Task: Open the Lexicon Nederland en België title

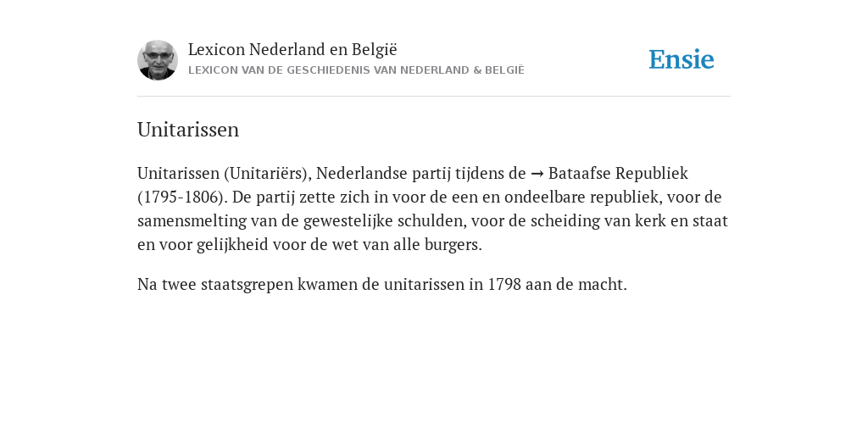Action: tap(292, 49)
